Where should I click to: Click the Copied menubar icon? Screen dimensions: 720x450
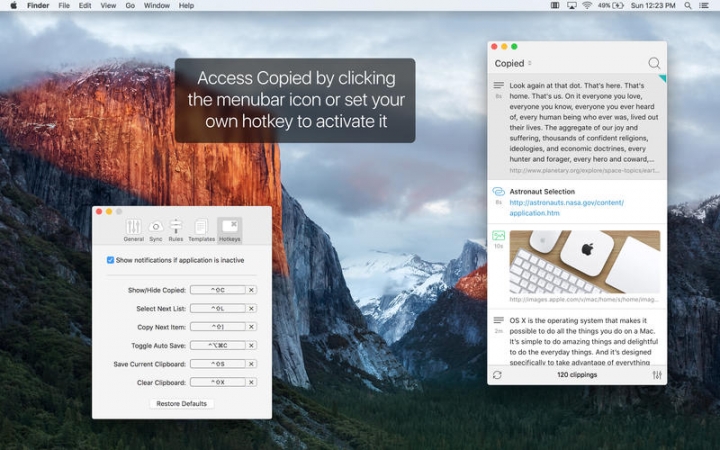555,6
